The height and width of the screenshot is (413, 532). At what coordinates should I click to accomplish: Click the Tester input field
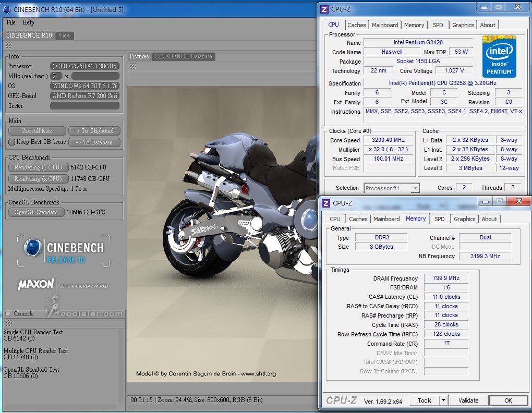(85, 106)
